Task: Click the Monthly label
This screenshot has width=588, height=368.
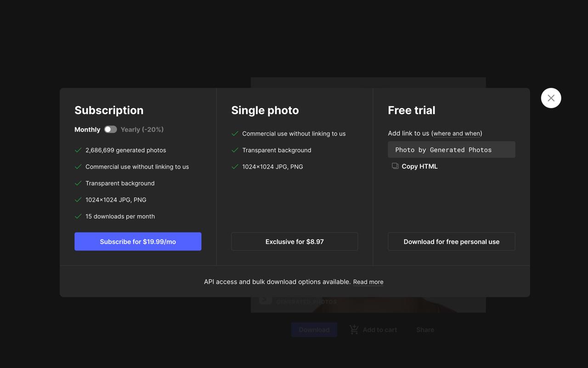Action: [x=87, y=130]
